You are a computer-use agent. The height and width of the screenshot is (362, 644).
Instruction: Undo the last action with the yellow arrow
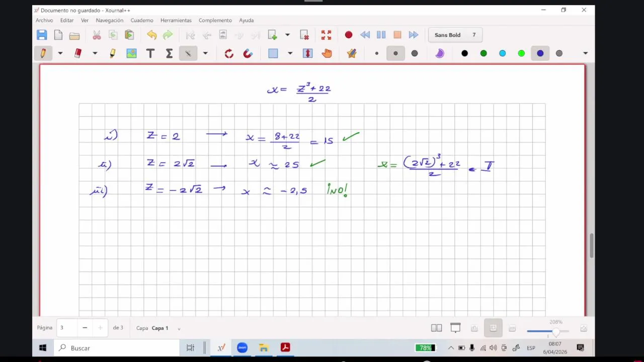click(151, 35)
